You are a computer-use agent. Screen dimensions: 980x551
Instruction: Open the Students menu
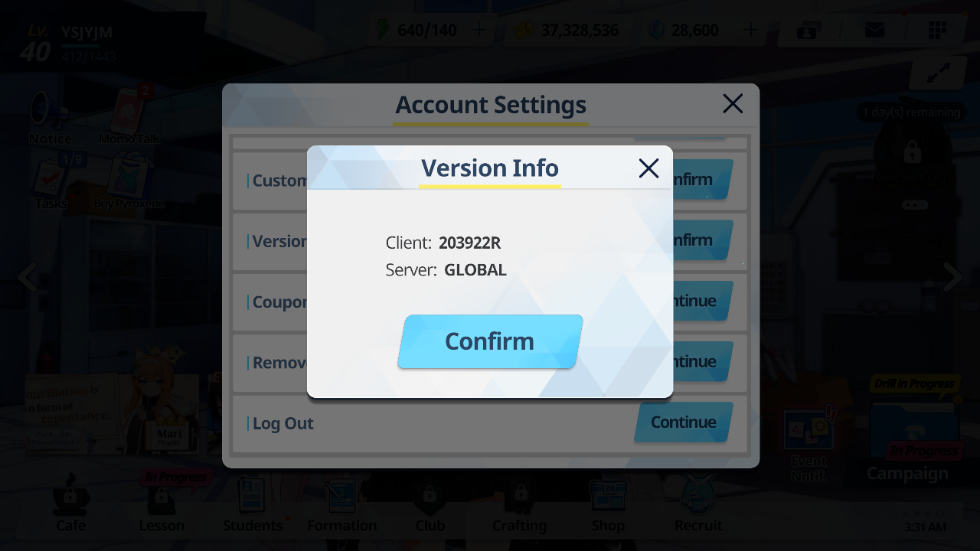coord(253,504)
